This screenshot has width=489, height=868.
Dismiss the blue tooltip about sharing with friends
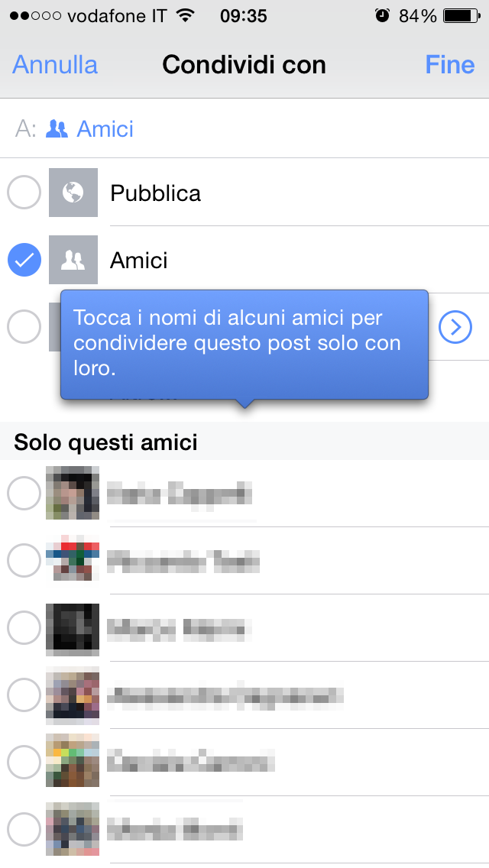[x=244, y=344]
